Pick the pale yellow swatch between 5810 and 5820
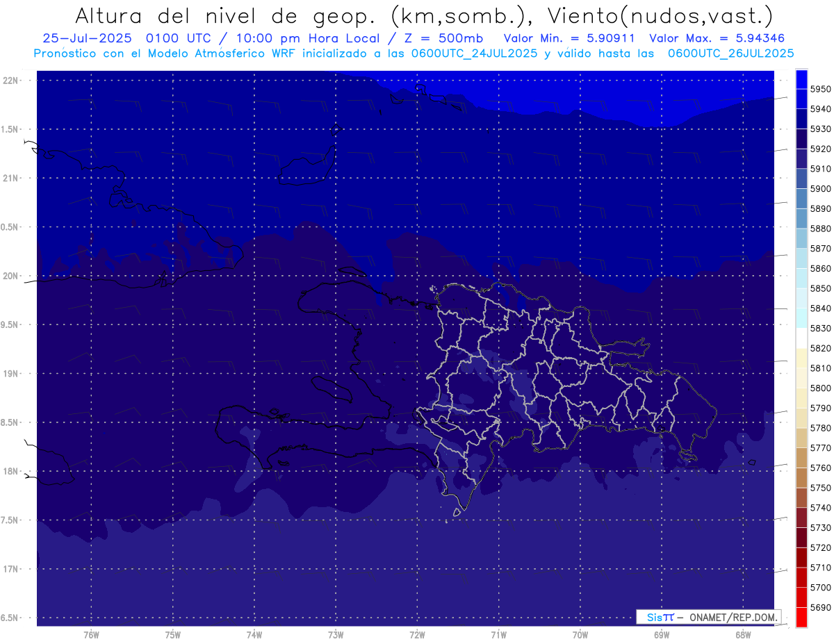Screen dimensions: 834x644 tap(801, 358)
